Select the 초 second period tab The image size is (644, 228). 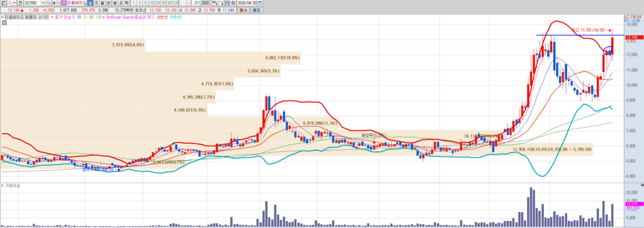(x=121, y=3)
